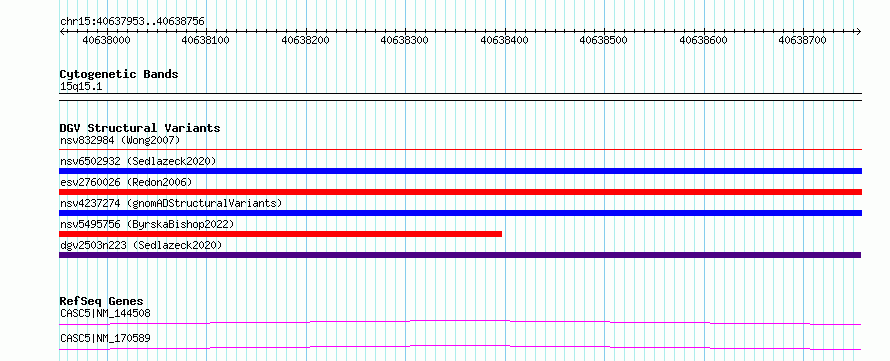Click ruler tick label 40638600

[x=703, y=40]
